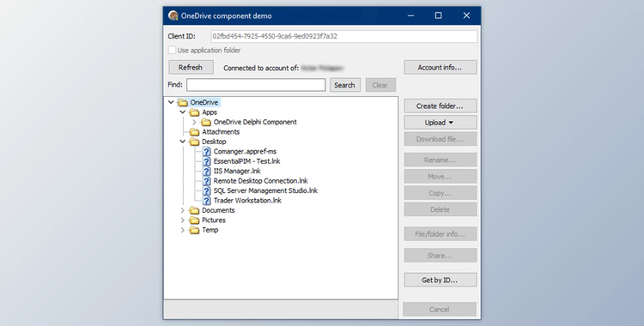Click the Create folder button

440,106
